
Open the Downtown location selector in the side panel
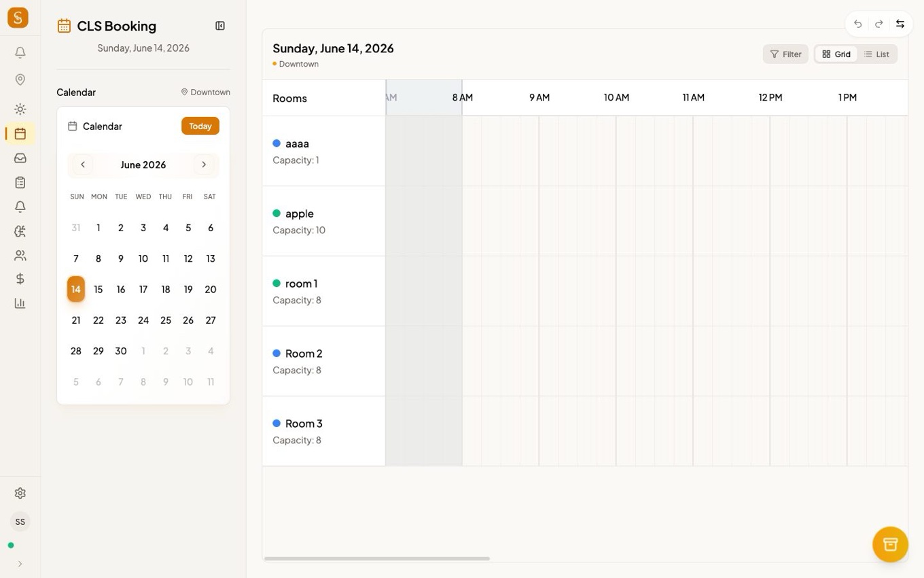205,92
